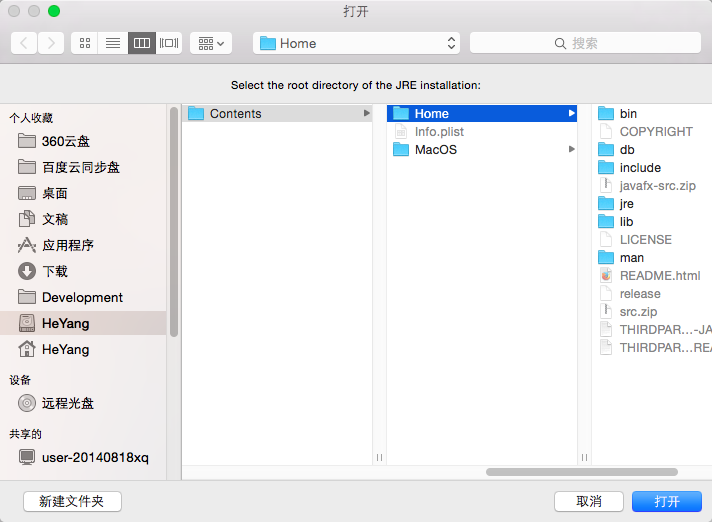Select the db folder
The width and height of the screenshot is (712, 522).
[652, 149]
